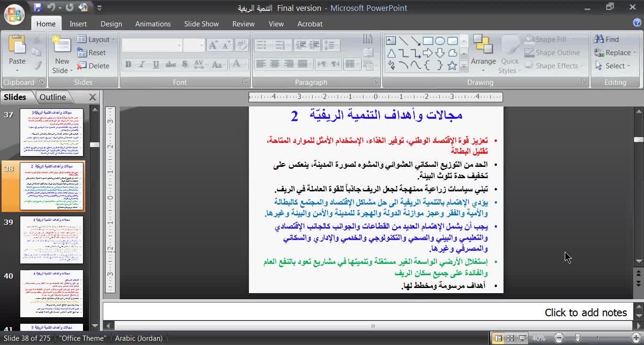
Task: Open the font name dropdown
Action: coord(179,46)
